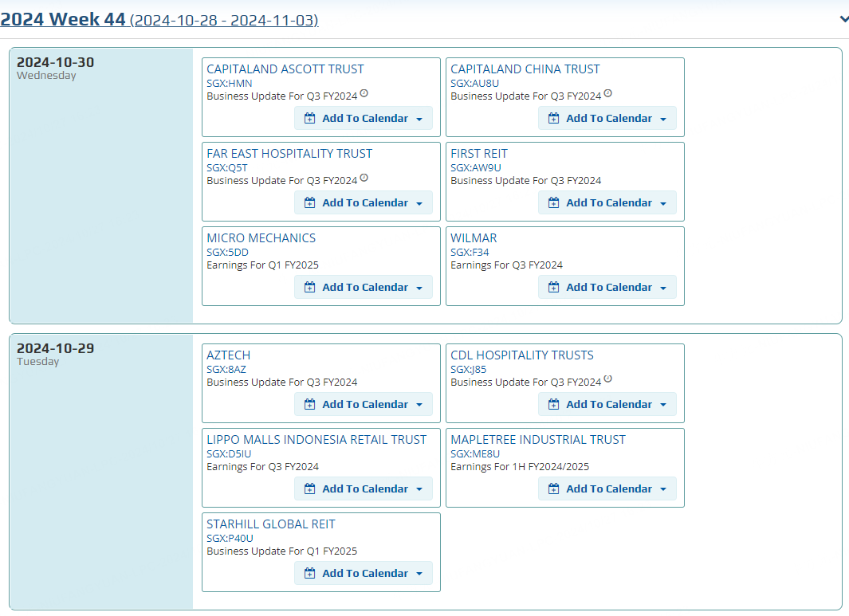Click calendar icon in Capitaland Ascott Trust card
The height and width of the screenshot is (616, 849).
310,119
